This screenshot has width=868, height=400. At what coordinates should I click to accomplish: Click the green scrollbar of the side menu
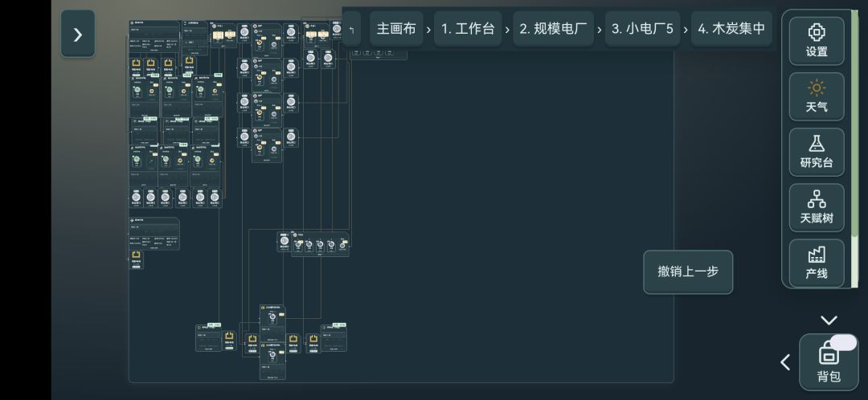tap(854, 124)
